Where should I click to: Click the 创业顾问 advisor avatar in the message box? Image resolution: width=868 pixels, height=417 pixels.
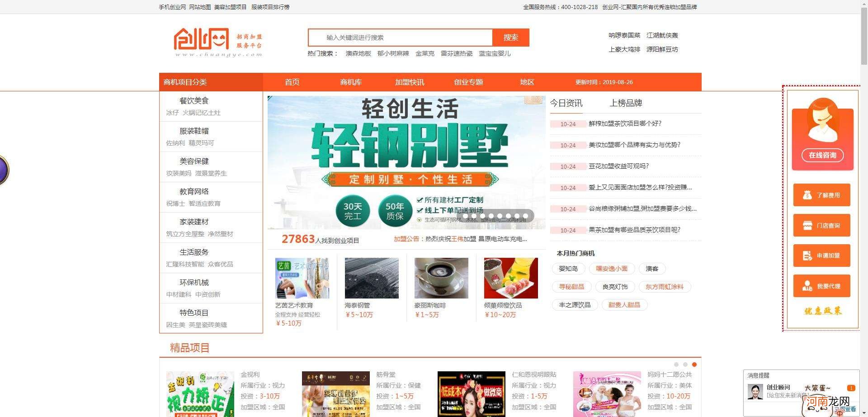tap(755, 392)
